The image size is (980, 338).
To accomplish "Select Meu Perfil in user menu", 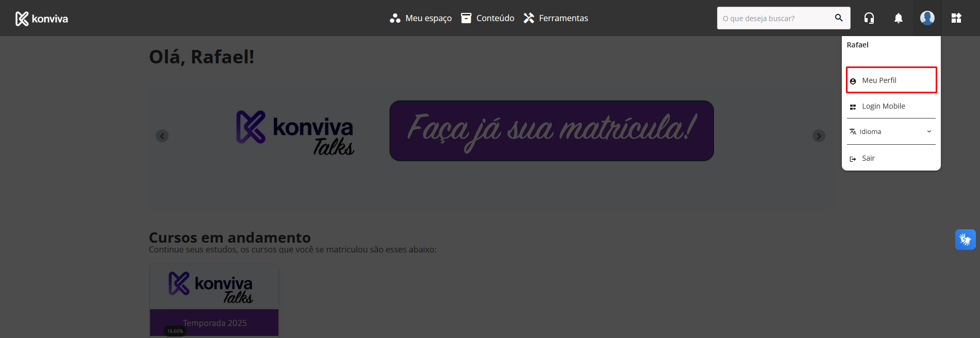I will (891, 80).
